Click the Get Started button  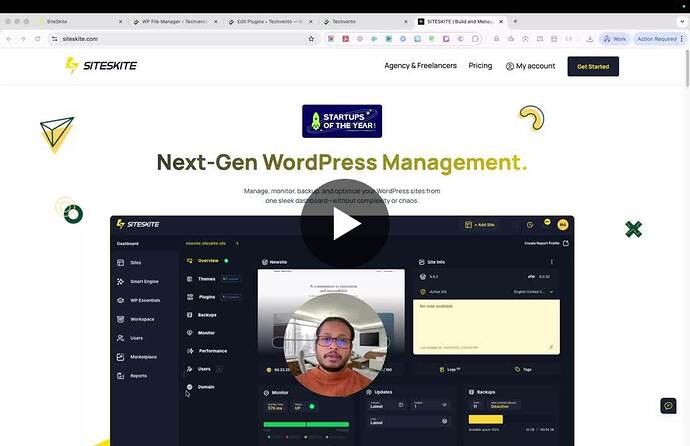tap(593, 66)
